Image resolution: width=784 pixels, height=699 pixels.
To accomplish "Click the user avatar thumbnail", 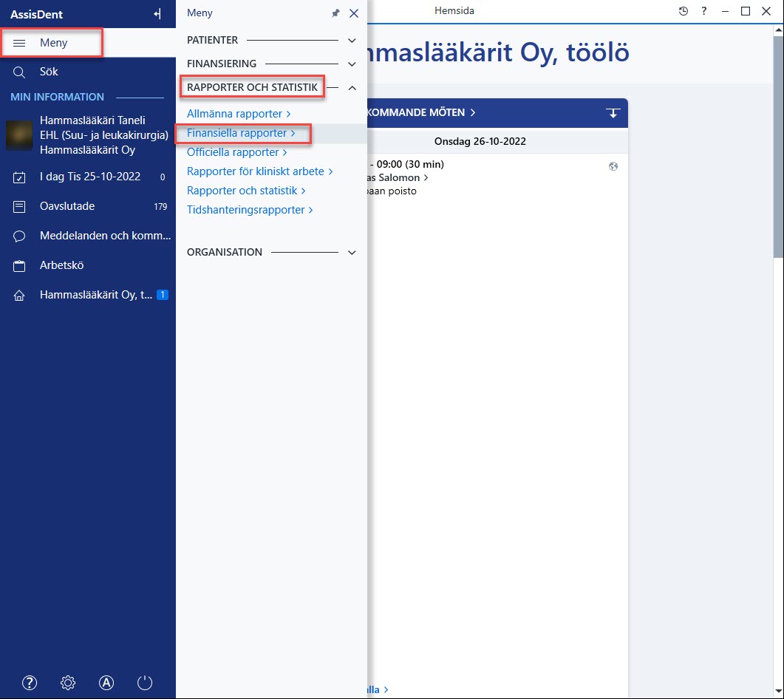I will [x=19, y=135].
